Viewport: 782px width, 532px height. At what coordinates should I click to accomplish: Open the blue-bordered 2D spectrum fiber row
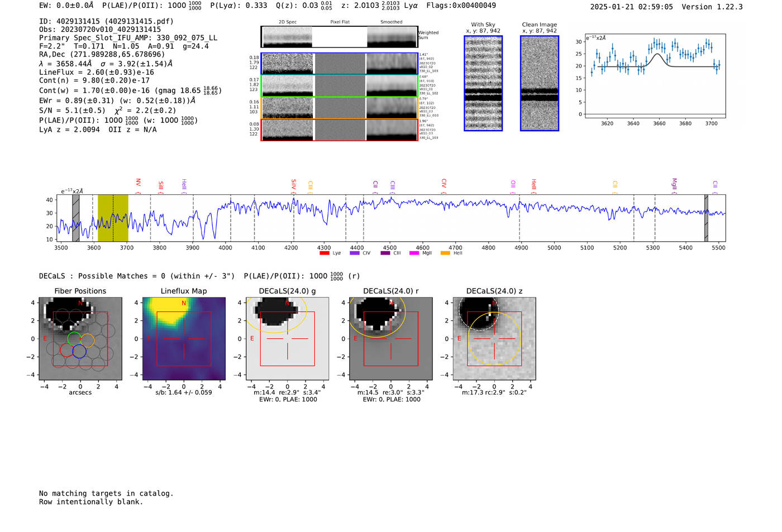coord(340,64)
